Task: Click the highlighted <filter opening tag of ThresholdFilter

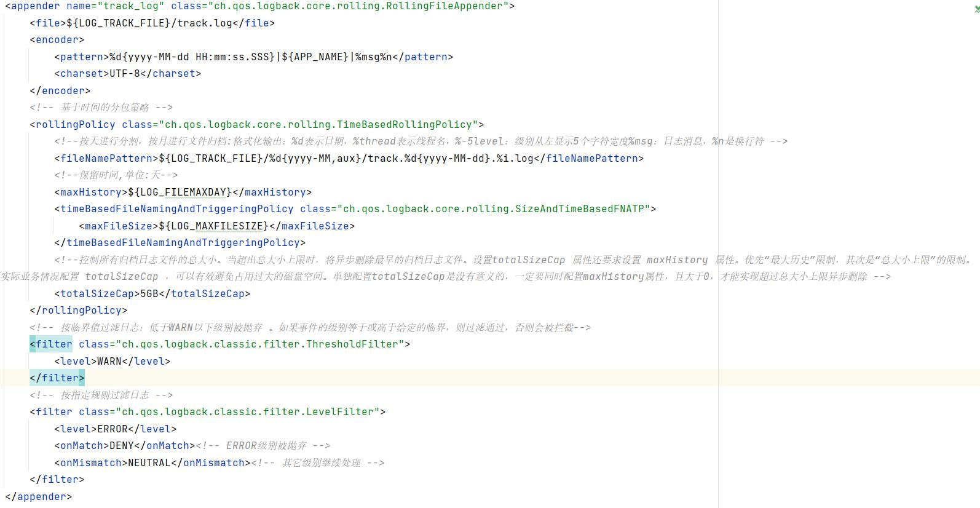Action: pyautogui.click(x=51, y=344)
